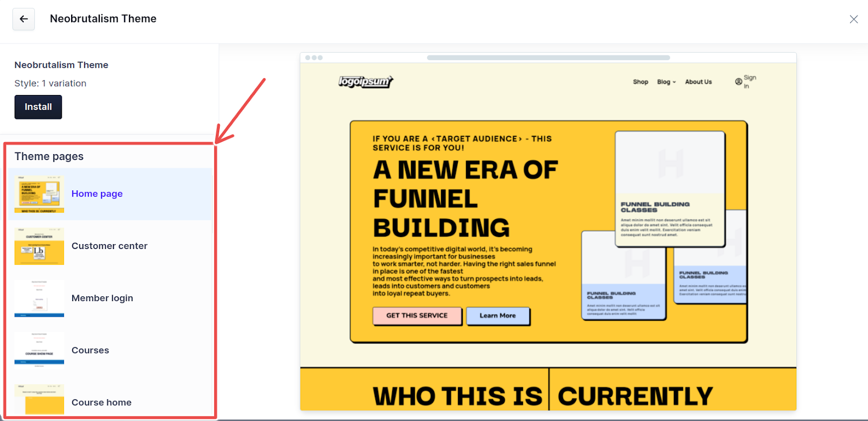Click the 'Style: 1 variation' text

tap(50, 83)
